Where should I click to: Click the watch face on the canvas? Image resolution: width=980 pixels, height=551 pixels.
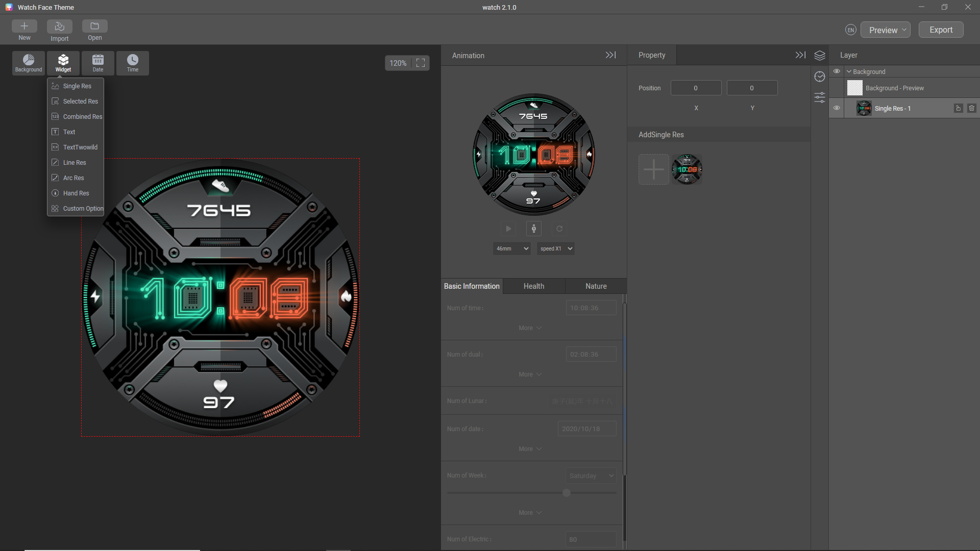[220, 297]
